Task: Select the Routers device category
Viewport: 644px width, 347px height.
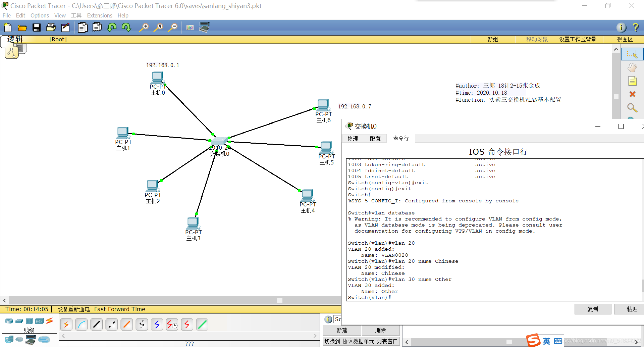Action: 9,321
